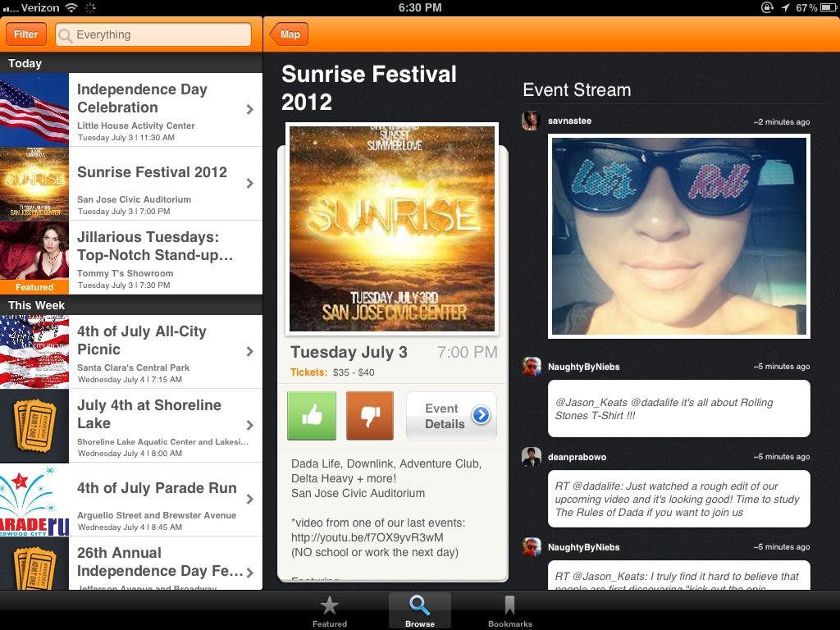Tap the Sunrise Festival 2012 list thumbnail

[34, 184]
